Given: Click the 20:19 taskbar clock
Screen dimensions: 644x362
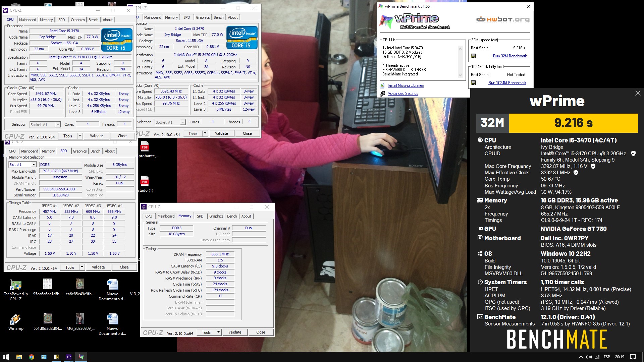Looking at the screenshot, I should tap(620, 357).
